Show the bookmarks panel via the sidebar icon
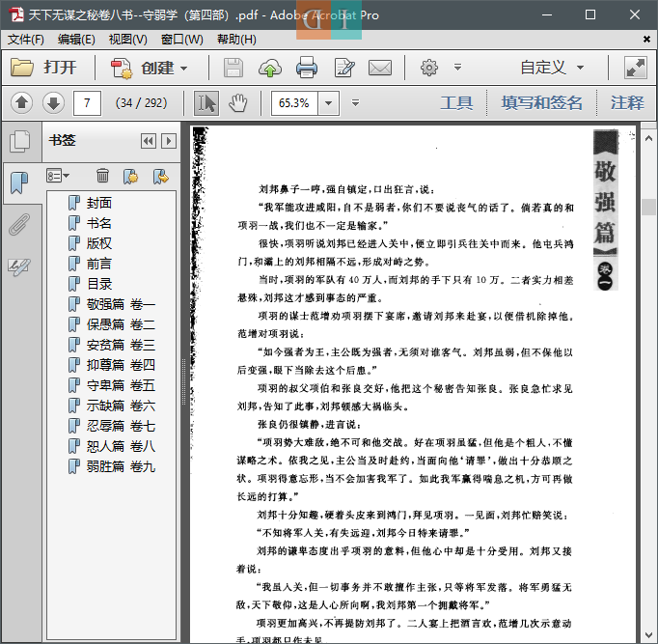The width and height of the screenshot is (658, 644). coord(19,183)
